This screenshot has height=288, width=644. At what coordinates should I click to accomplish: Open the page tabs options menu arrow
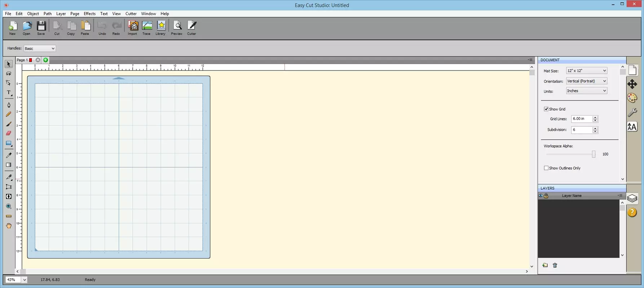530,60
